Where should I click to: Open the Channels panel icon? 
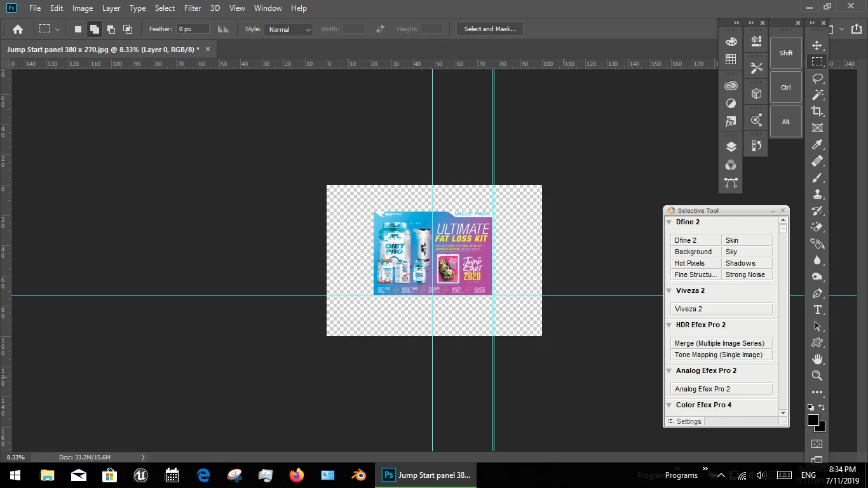pos(731,165)
